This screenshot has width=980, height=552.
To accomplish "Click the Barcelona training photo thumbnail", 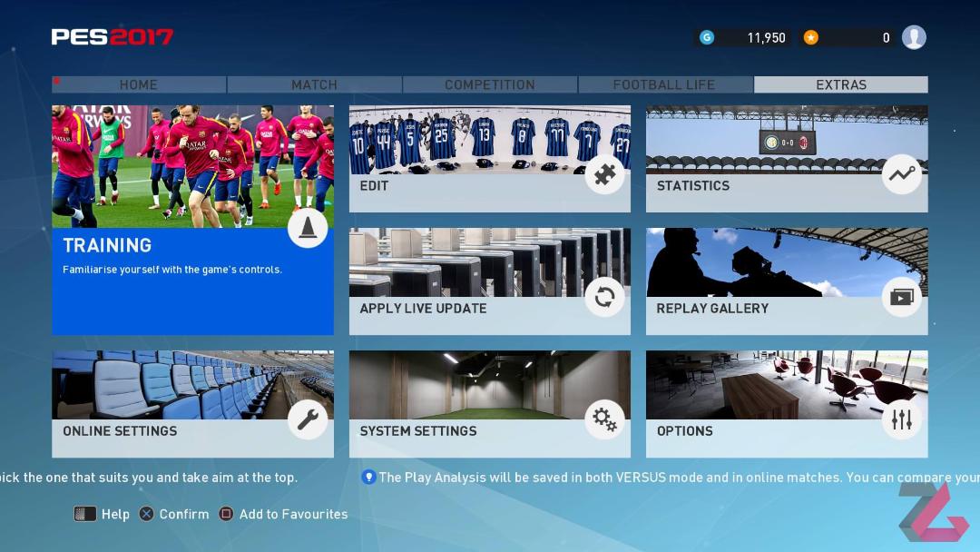I will pos(192,166).
